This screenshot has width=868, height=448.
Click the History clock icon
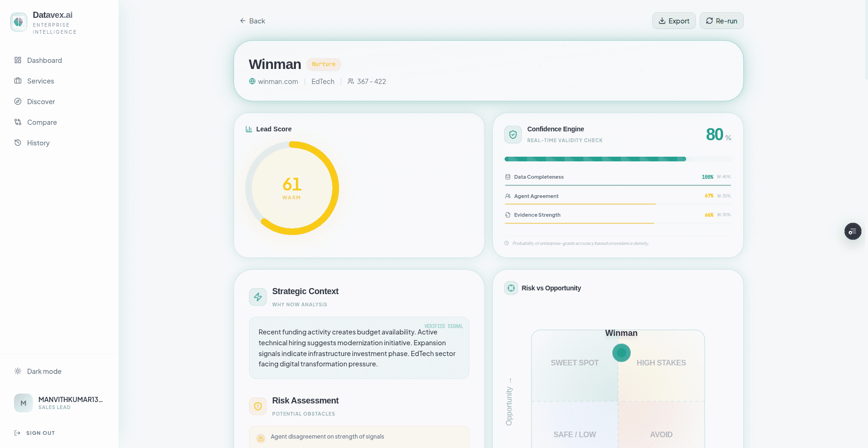point(18,143)
